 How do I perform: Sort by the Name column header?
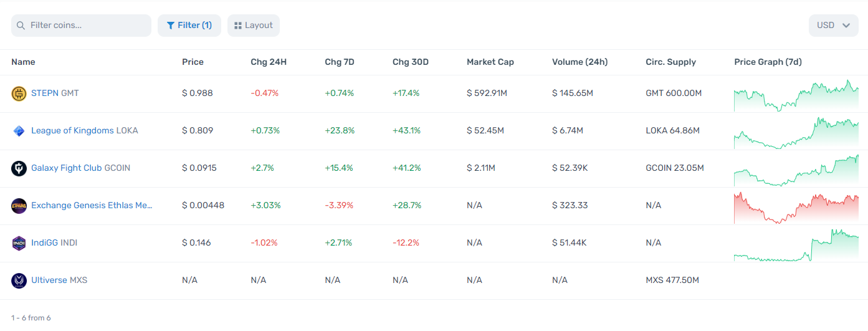(23, 62)
